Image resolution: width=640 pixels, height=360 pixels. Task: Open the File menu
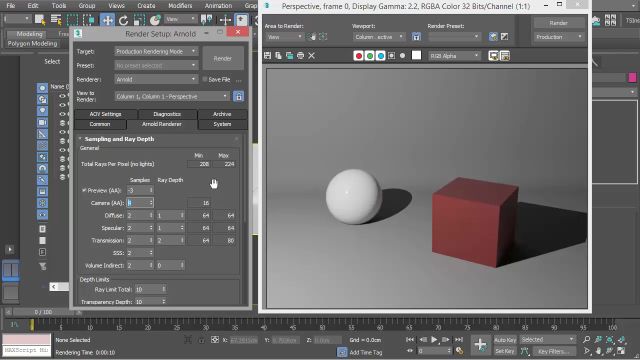pos(11,5)
